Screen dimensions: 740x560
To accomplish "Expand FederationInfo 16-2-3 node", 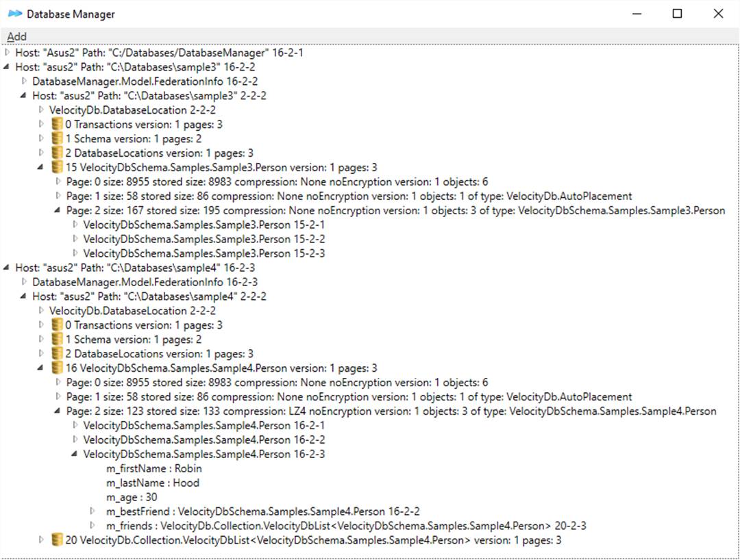I will 24,282.
